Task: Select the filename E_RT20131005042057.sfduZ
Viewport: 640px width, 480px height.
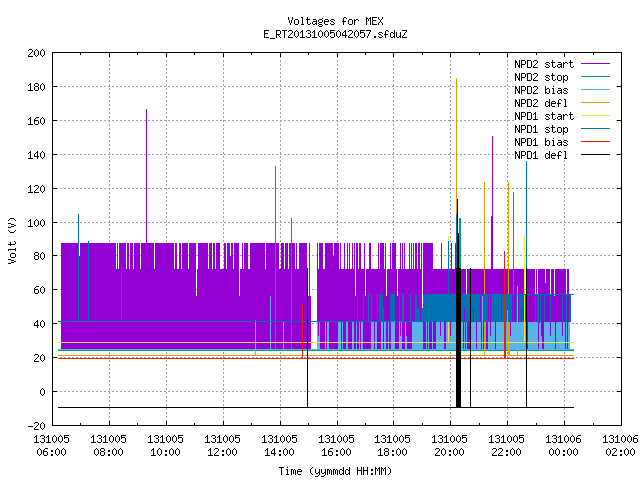Action: pyautogui.click(x=335, y=34)
